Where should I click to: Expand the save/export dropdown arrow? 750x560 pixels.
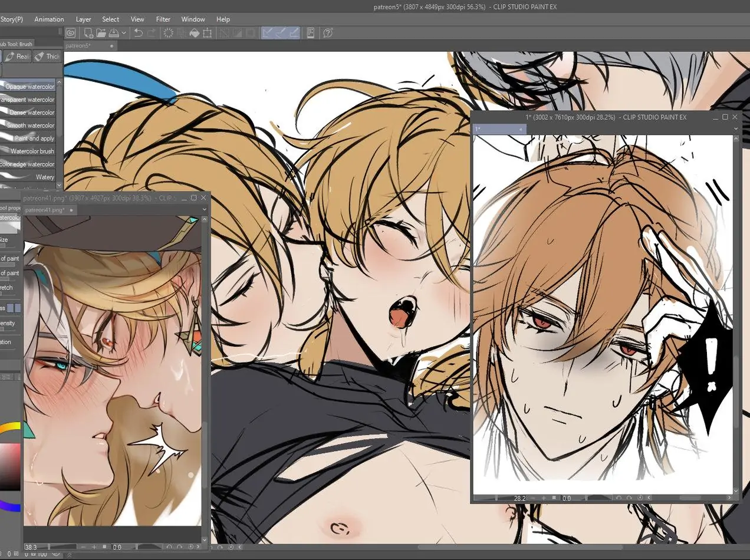point(124,34)
